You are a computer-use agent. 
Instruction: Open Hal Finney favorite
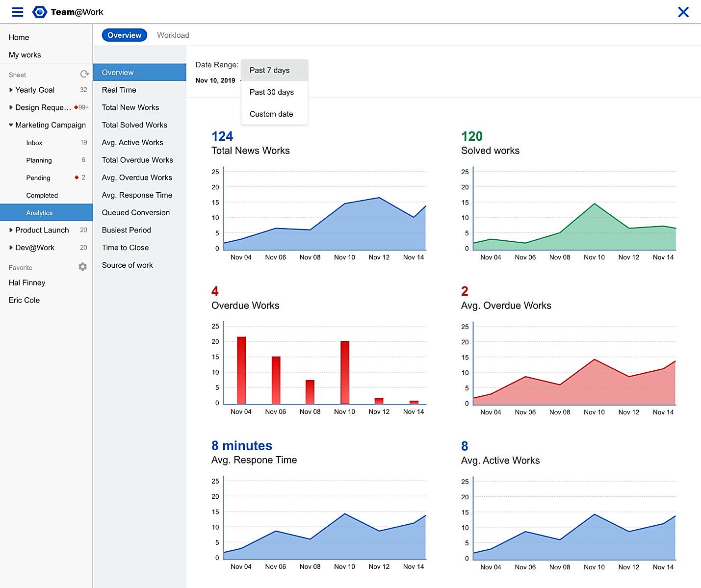27,283
